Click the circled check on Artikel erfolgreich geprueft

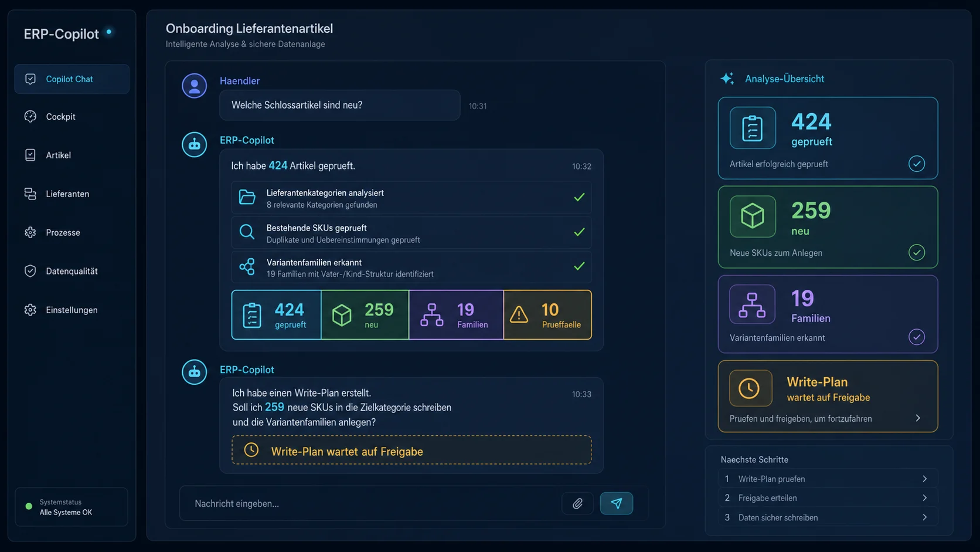click(x=917, y=164)
